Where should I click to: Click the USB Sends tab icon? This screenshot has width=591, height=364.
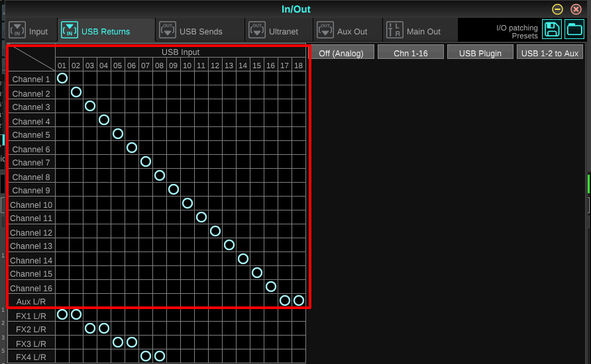168,31
